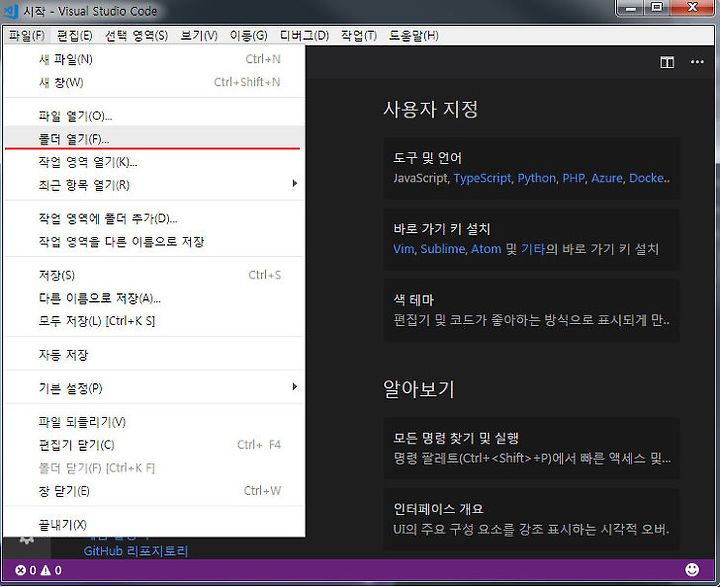Screen dimensions: 720x587
Task: Expand 최근 항목 열기(R) submenu arrow
Action: (294, 184)
